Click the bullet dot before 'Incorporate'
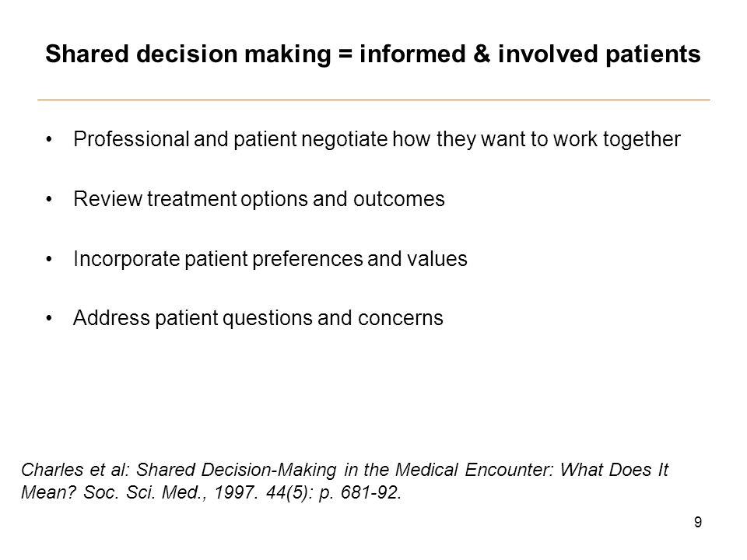Viewport: 747px width, 560px height. pyautogui.click(x=48, y=260)
